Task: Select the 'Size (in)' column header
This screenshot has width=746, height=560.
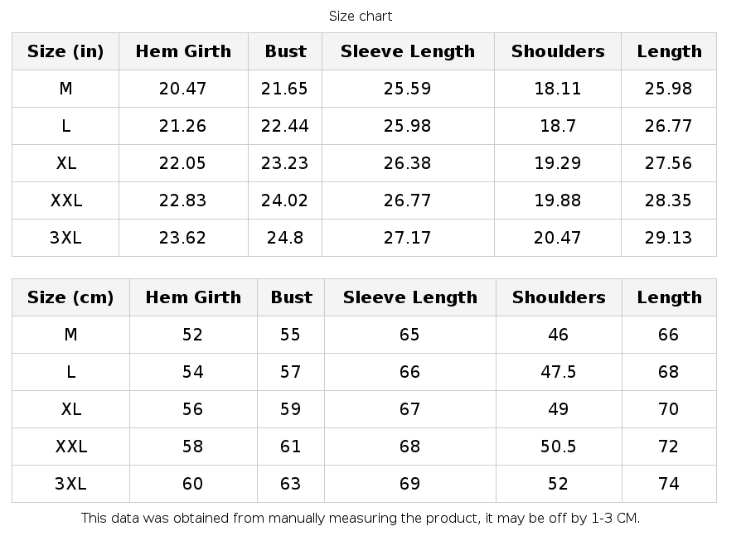Action: point(65,51)
